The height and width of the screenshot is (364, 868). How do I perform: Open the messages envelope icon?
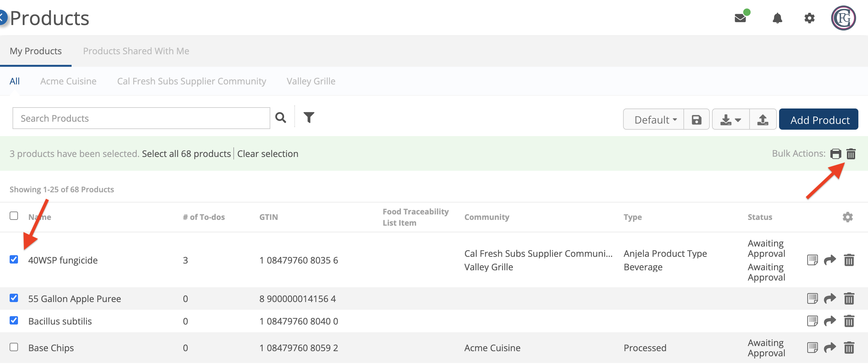(x=740, y=18)
